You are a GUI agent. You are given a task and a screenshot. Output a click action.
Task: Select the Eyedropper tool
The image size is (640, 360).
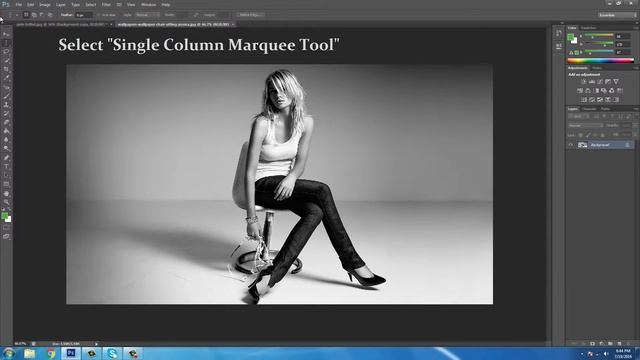[6, 78]
